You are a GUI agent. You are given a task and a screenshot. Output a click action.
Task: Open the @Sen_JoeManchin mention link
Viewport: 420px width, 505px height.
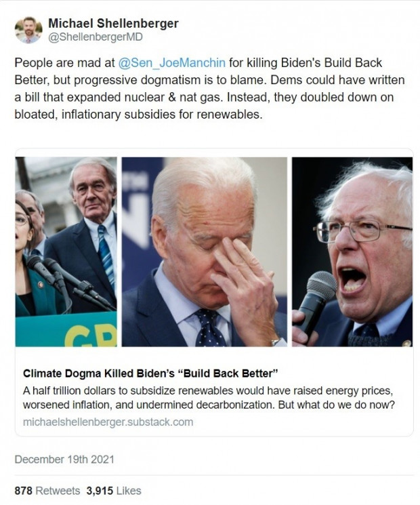[x=172, y=62]
